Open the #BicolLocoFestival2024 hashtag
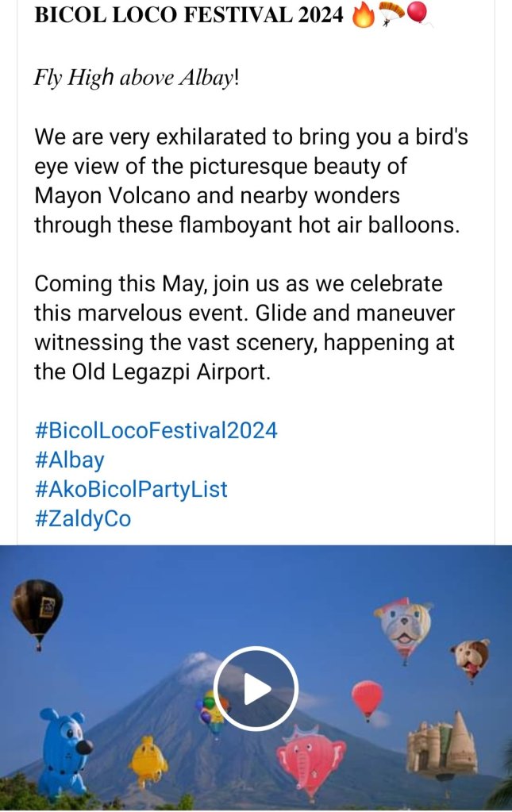Screen dimensions: 512x812 156,430
